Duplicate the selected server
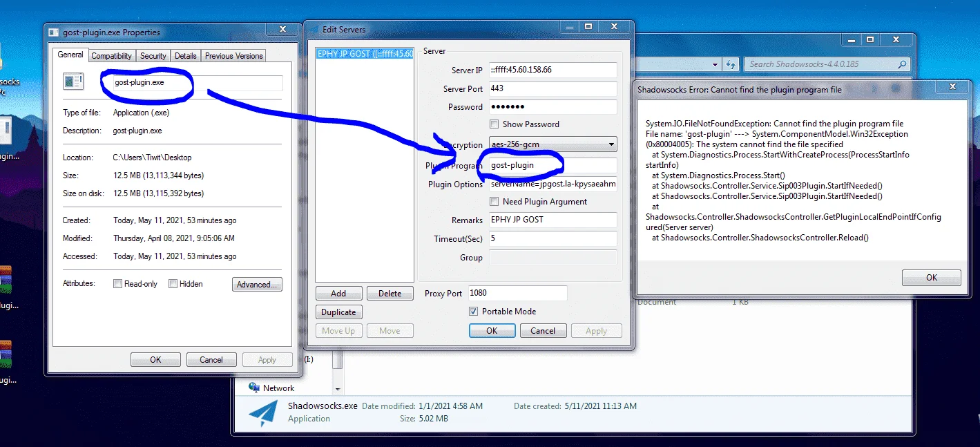 338,312
